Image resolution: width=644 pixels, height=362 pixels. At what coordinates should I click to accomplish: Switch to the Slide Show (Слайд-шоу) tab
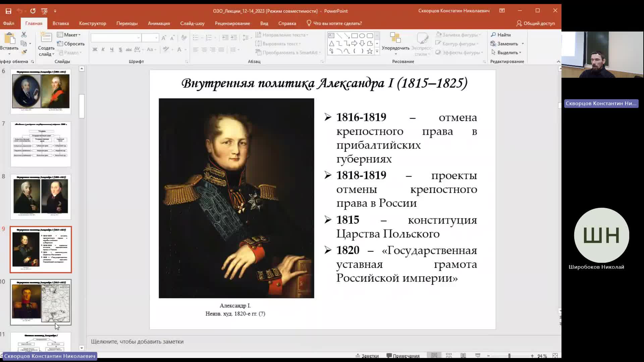[x=192, y=23]
